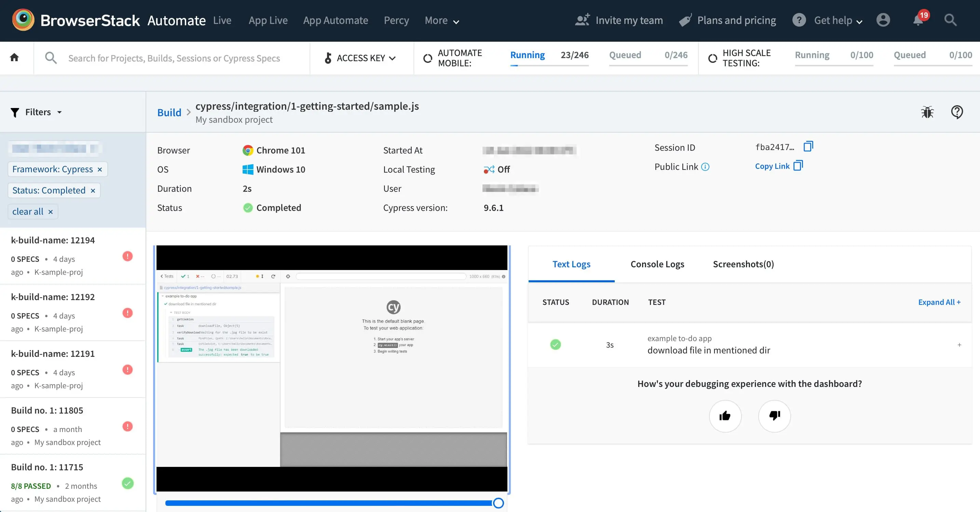
Task: Remove the Framework: Cypress filter
Action: 100,170
